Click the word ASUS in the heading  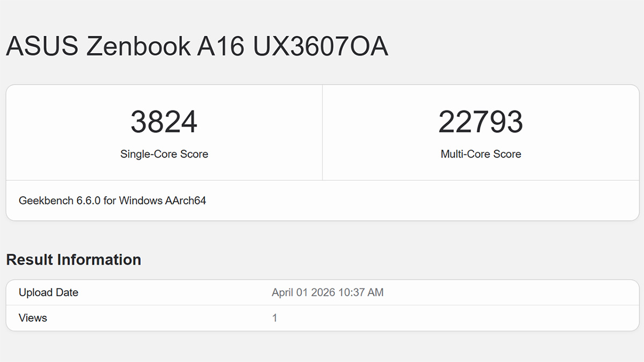[42, 47]
